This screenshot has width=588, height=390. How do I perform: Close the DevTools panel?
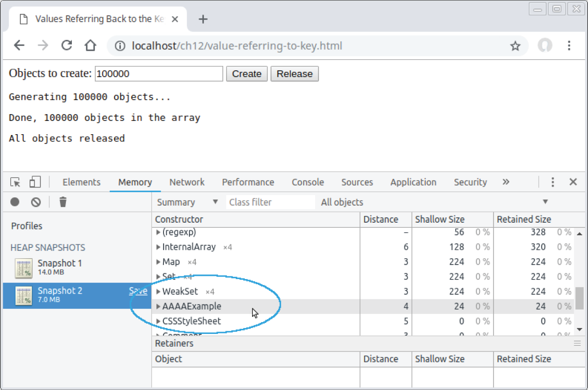point(573,182)
